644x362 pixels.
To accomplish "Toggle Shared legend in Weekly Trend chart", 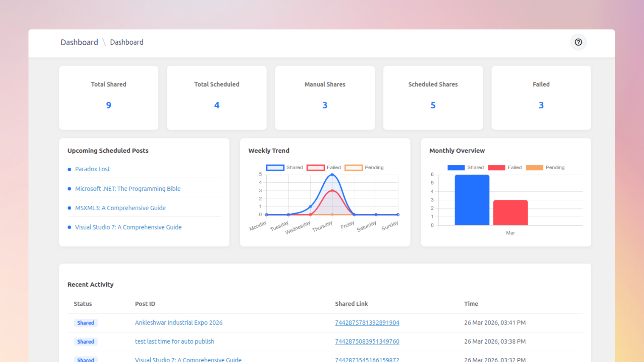I will tap(284, 168).
